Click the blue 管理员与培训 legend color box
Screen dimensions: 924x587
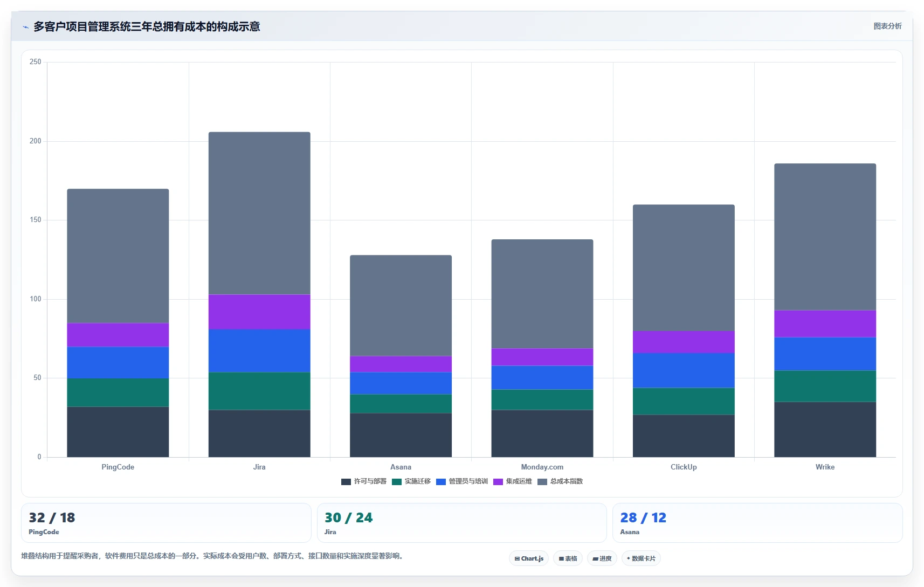[441, 482]
